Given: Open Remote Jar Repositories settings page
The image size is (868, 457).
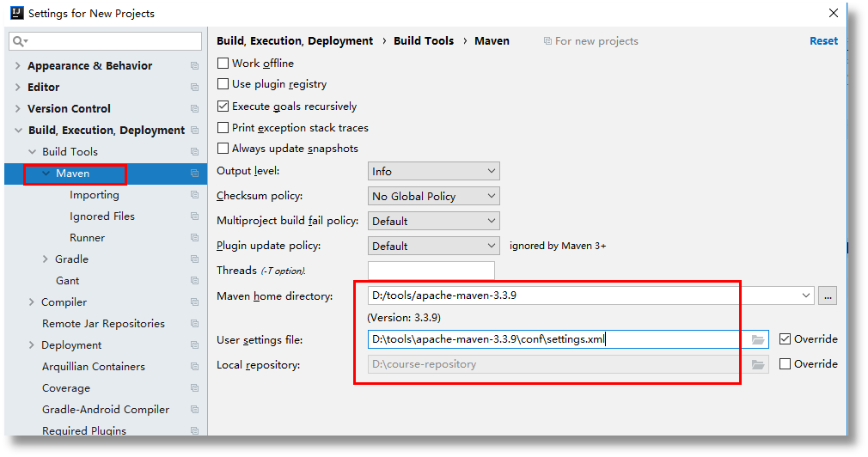Looking at the screenshot, I should pyautogui.click(x=103, y=324).
